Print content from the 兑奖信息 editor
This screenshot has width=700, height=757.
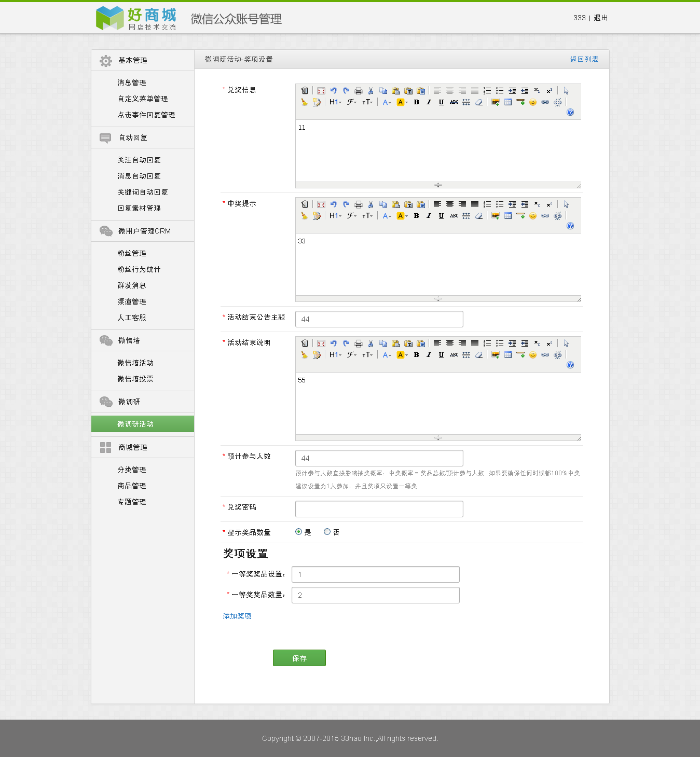pos(359,91)
